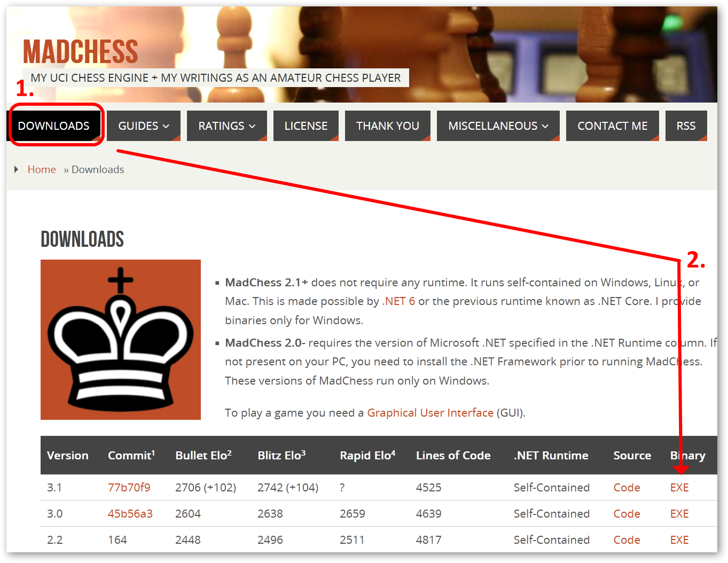The image size is (728, 563).
Task: Download the EXE for version 2.2
Action: [679, 540]
